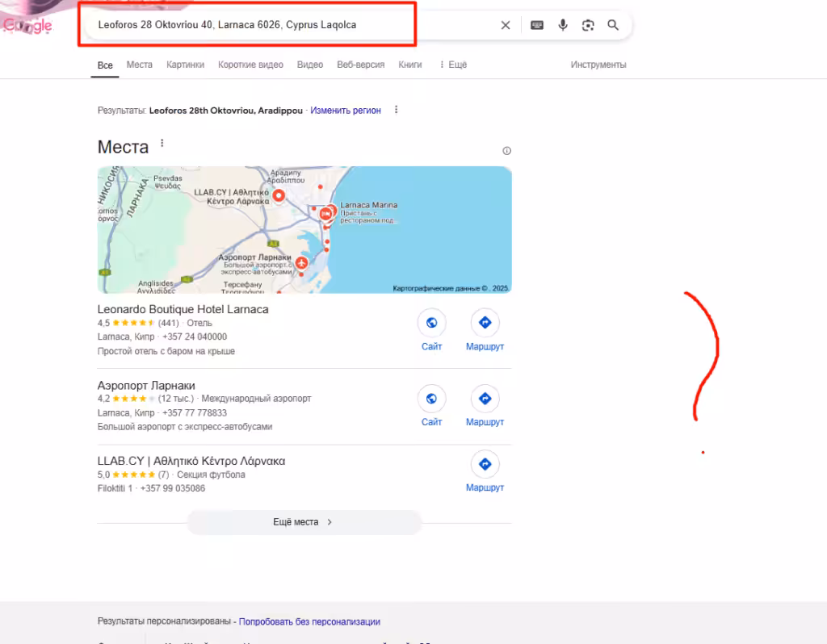Go to the Google logo homepage
The image size is (827, 644).
pyautogui.click(x=27, y=25)
